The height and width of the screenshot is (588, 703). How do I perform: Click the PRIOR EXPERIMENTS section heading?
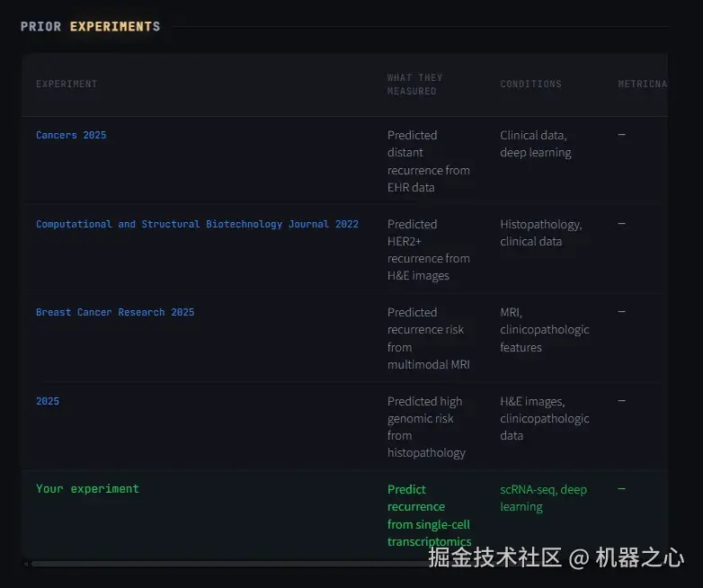coord(90,27)
